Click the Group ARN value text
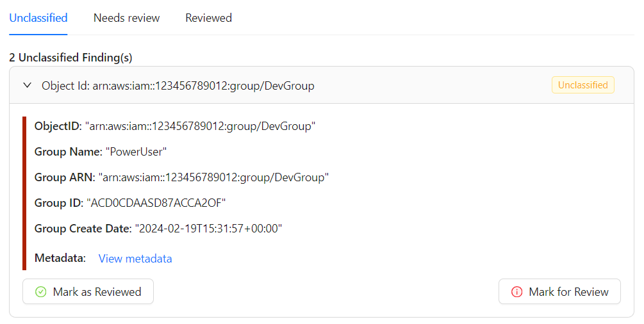 [213, 177]
